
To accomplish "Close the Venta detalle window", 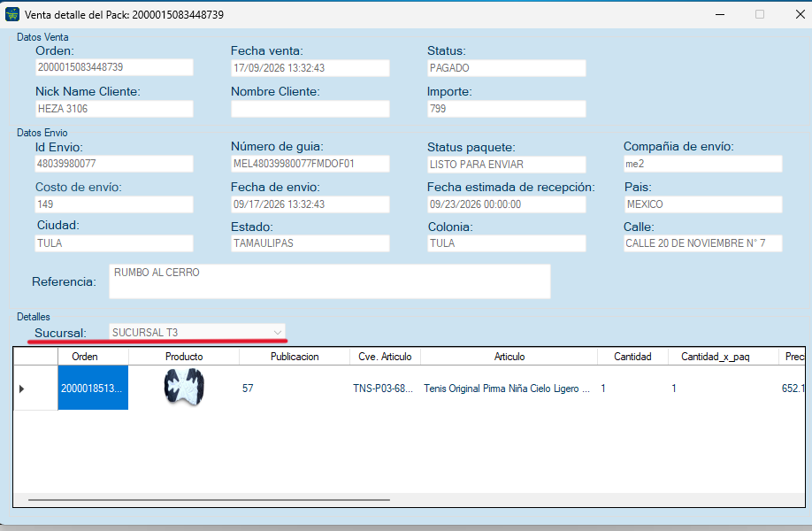I will 801,14.
